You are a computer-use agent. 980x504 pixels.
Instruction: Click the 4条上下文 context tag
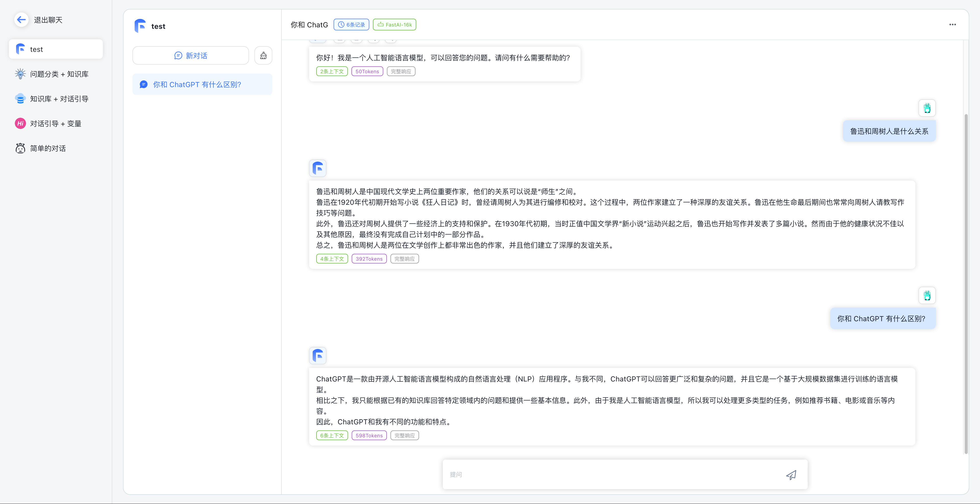[332, 259]
